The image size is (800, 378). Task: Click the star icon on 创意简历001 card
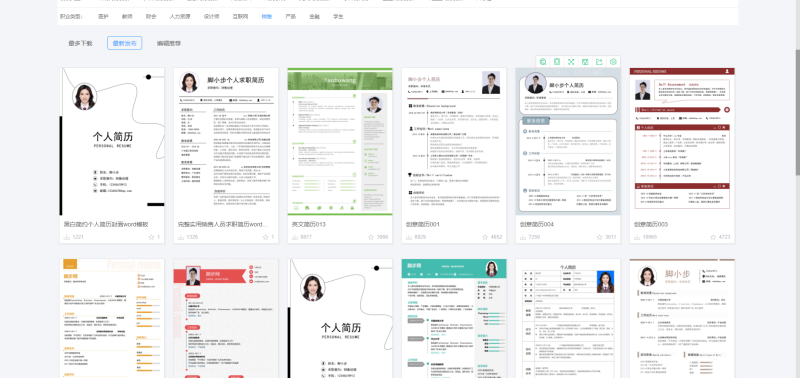pyautogui.click(x=485, y=237)
